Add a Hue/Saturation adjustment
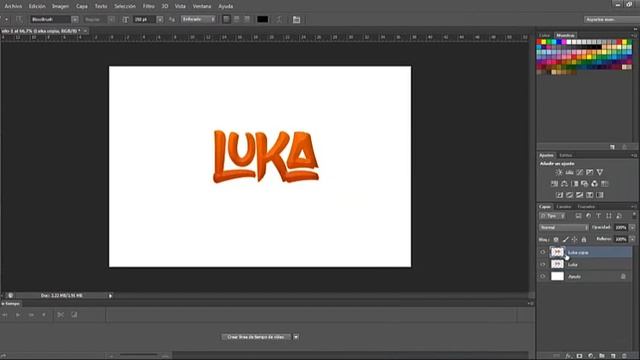Image resolution: width=640 pixels, height=360 pixels. point(554,184)
